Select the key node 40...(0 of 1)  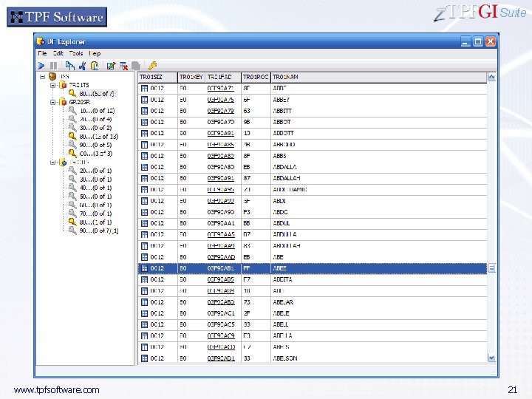point(95,188)
